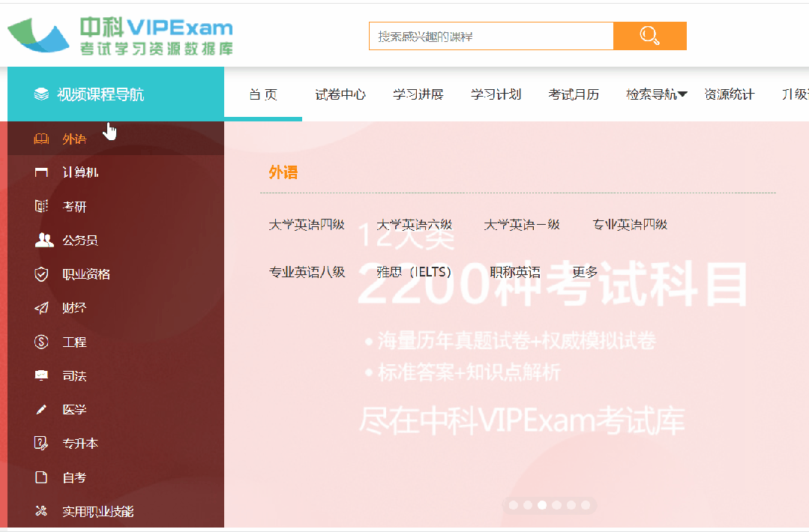Click the paper plane icon beside 财经

coord(41,308)
